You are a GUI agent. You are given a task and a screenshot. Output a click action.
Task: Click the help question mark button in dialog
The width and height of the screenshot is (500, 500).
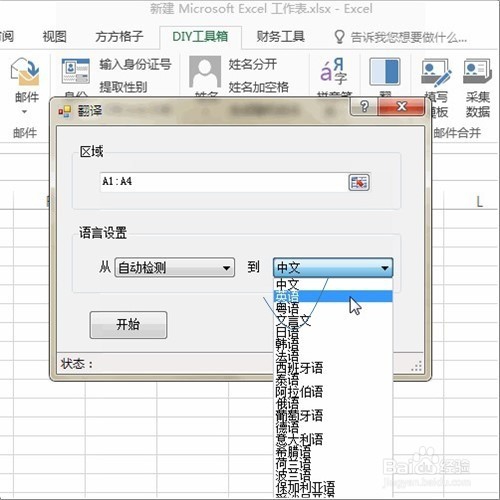coord(364,107)
